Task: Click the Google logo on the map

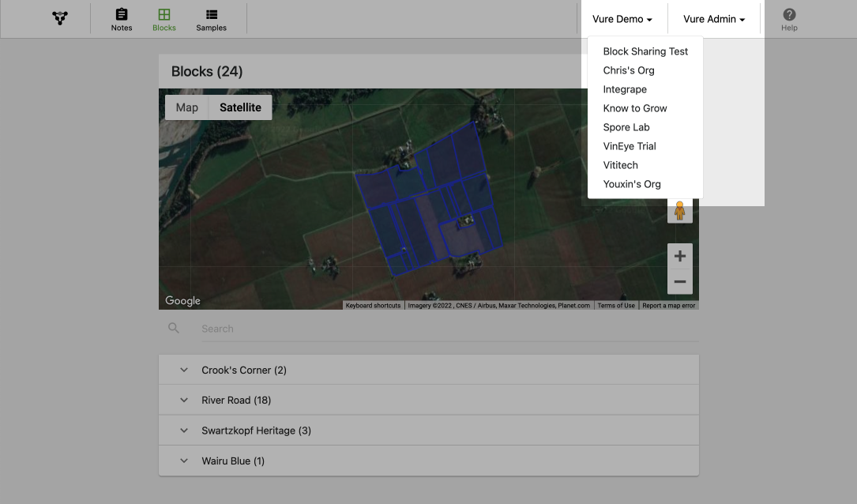Action: click(182, 301)
